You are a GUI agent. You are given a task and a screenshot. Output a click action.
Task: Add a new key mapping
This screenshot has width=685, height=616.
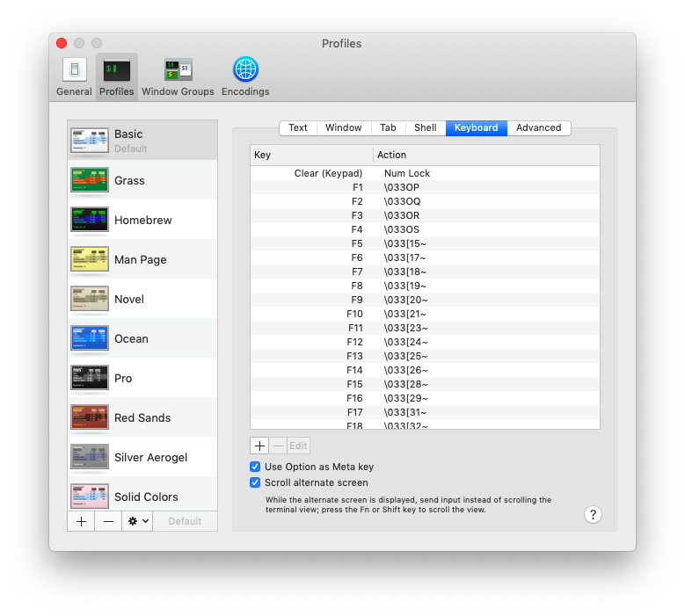259,446
